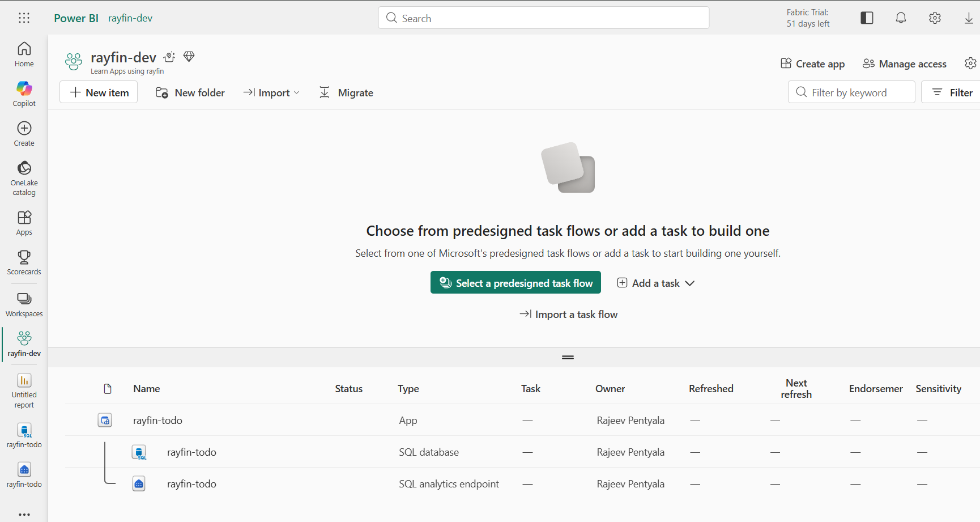Click Status column header
Viewport: 980px width, 522px height.
point(348,389)
